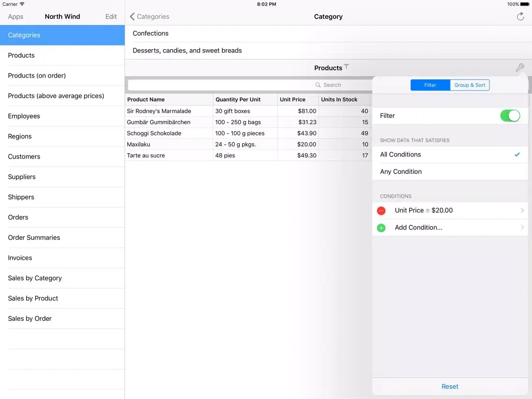Open Sales by Product report
Screen dimensions: 532x399
coord(62,298)
